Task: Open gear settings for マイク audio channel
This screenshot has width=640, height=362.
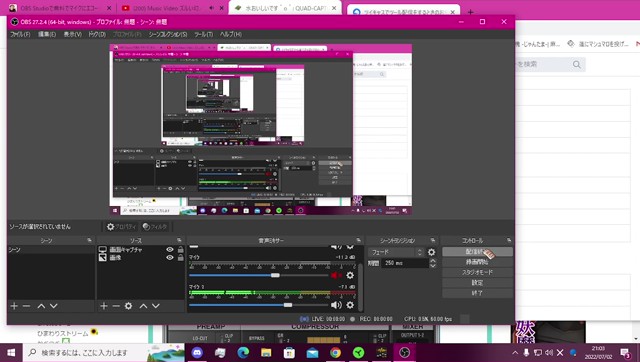Action: (350, 275)
